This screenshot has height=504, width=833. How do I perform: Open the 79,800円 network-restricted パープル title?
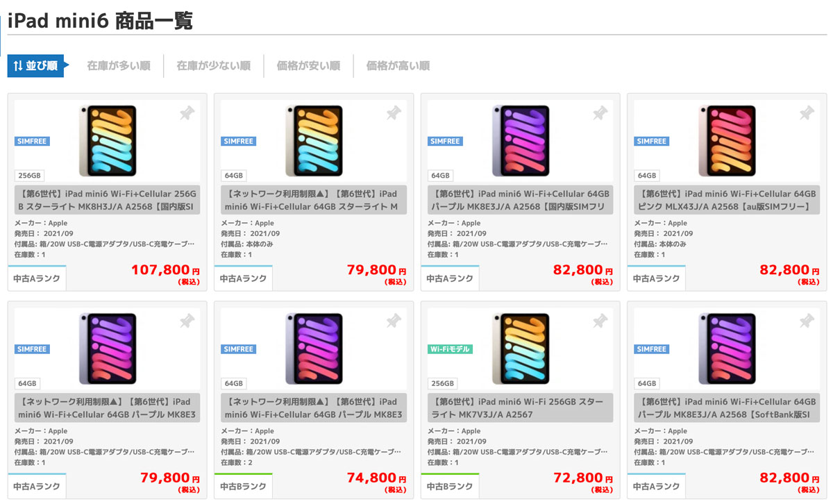tap(108, 408)
